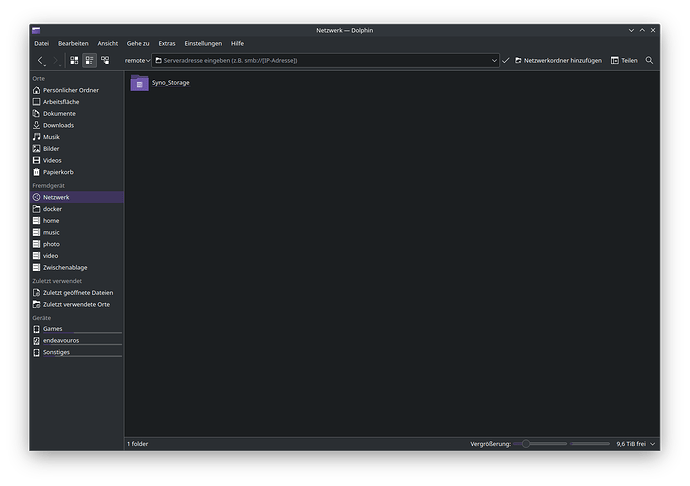Viewport: 690px width, 486px height.
Task: Open video network share
Action: [x=77, y=256]
